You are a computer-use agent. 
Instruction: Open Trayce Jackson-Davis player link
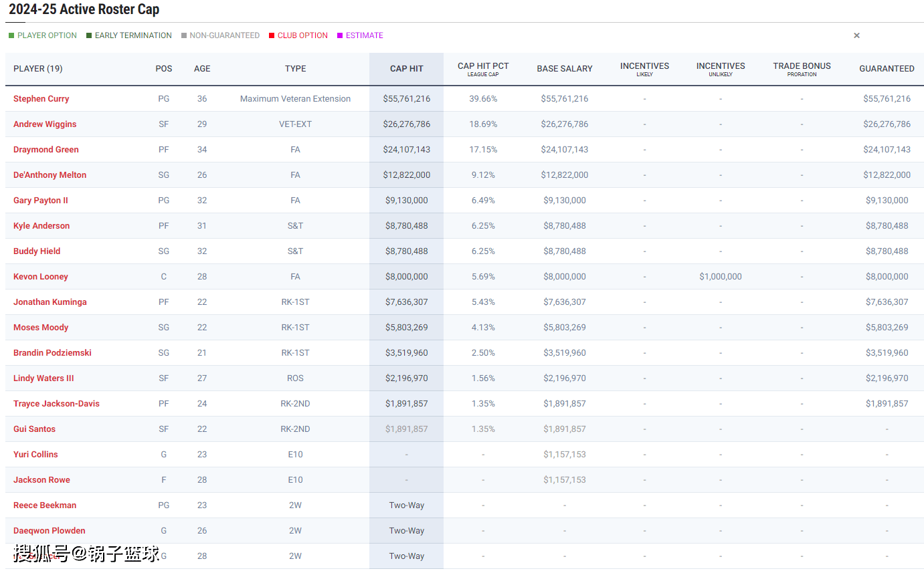tap(56, 403)
